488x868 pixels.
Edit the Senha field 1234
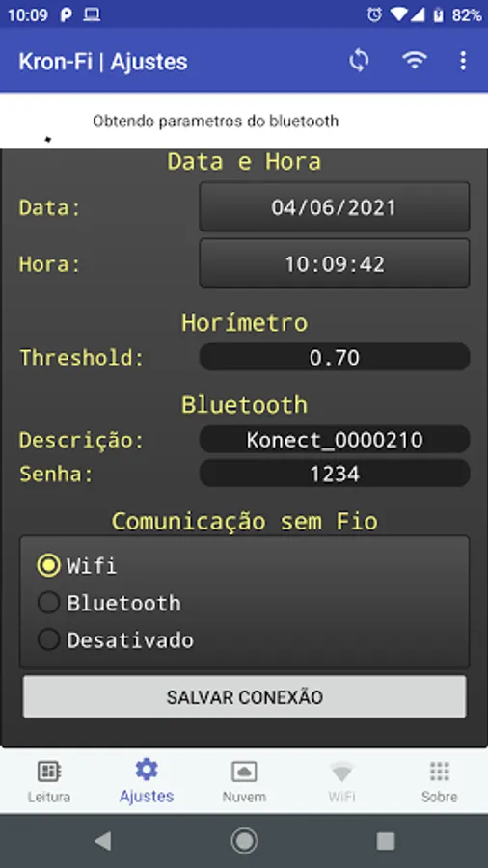335,474
